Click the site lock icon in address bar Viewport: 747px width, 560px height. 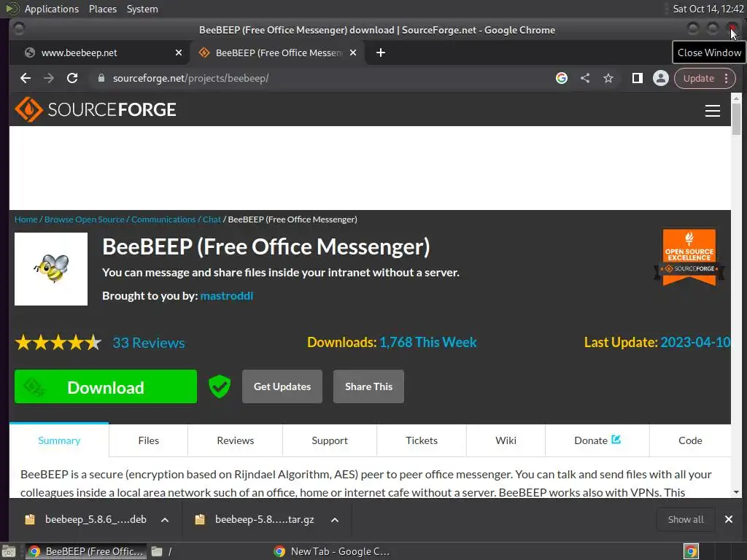101,78
